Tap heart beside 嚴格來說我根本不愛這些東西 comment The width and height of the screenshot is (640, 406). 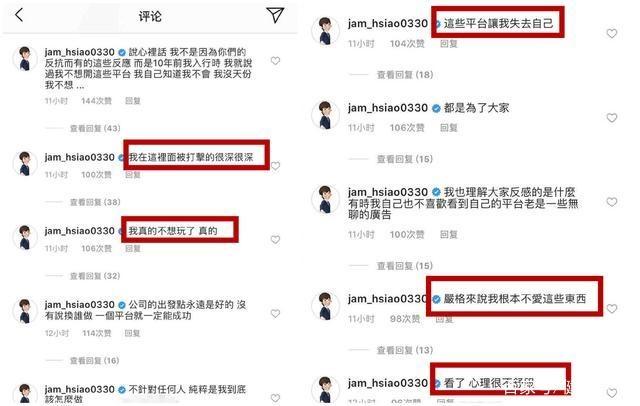pos(611,309)
